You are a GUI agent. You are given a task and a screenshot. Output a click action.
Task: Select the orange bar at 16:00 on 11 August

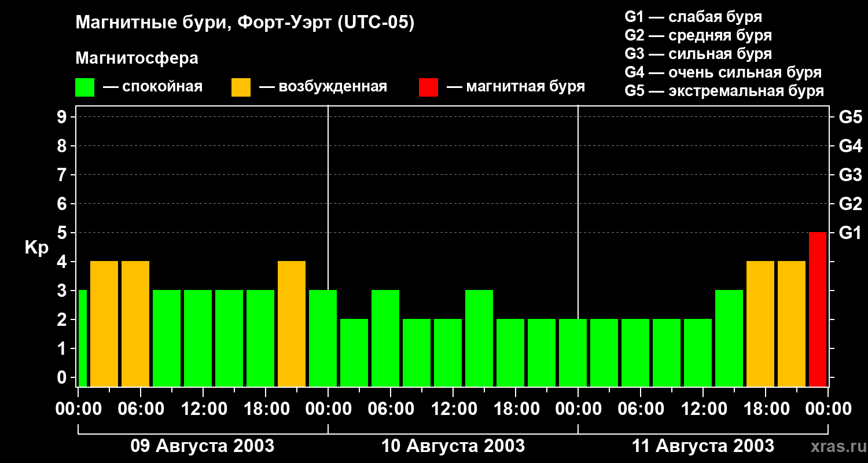coord(760,324)
